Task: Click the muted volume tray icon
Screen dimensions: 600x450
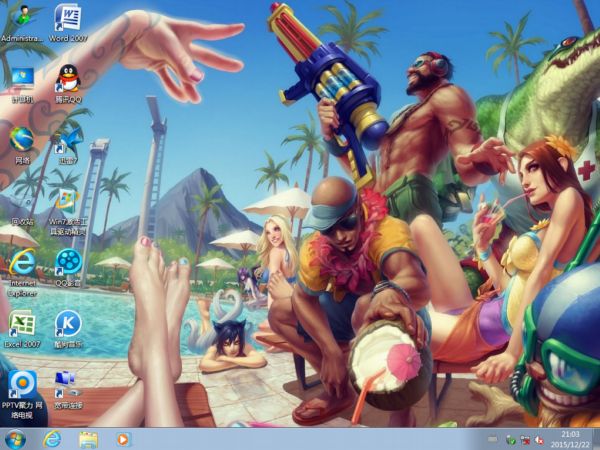Action: pyautogui.click(x=540, y=439)
